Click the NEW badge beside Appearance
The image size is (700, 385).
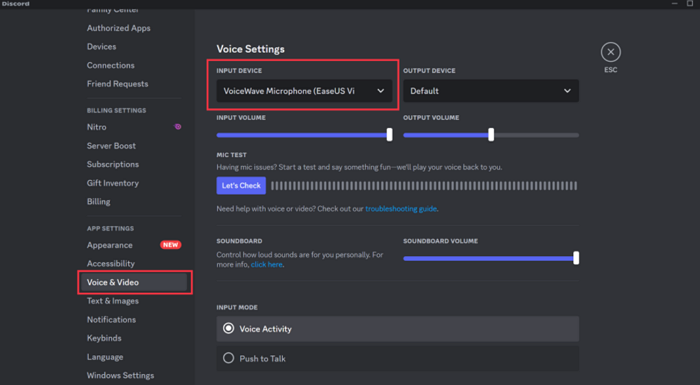pos(171,245)
